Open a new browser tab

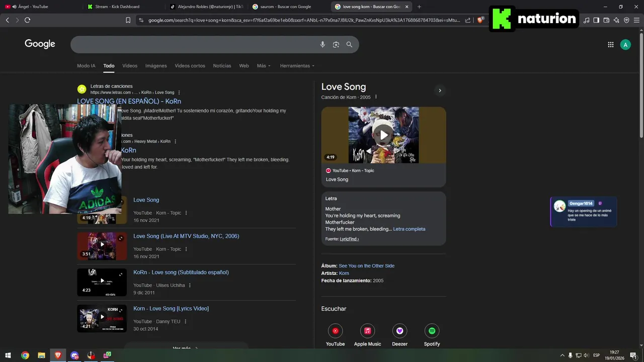coord(419,7)
